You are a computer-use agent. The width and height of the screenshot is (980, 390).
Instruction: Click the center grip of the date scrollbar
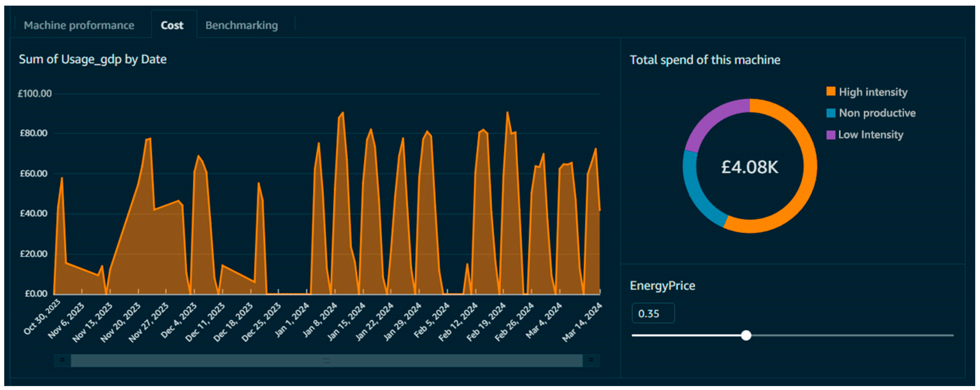(x=326, y=360)
